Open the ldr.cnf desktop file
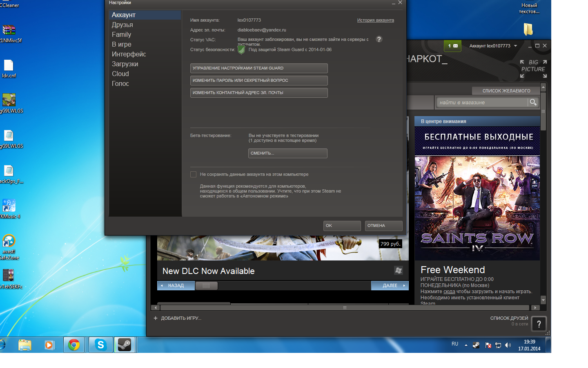 9,69
